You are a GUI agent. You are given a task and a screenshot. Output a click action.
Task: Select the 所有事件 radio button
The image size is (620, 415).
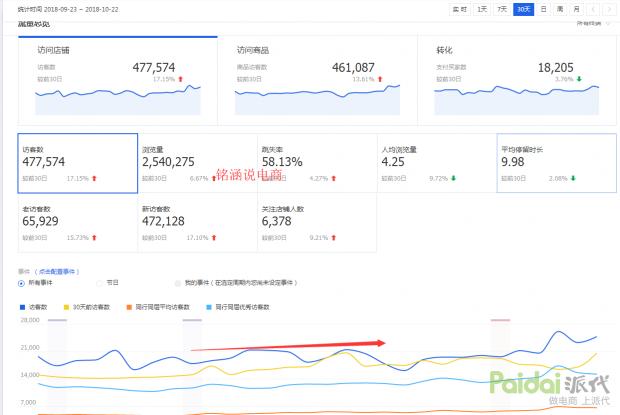click(x=21, y=283)
